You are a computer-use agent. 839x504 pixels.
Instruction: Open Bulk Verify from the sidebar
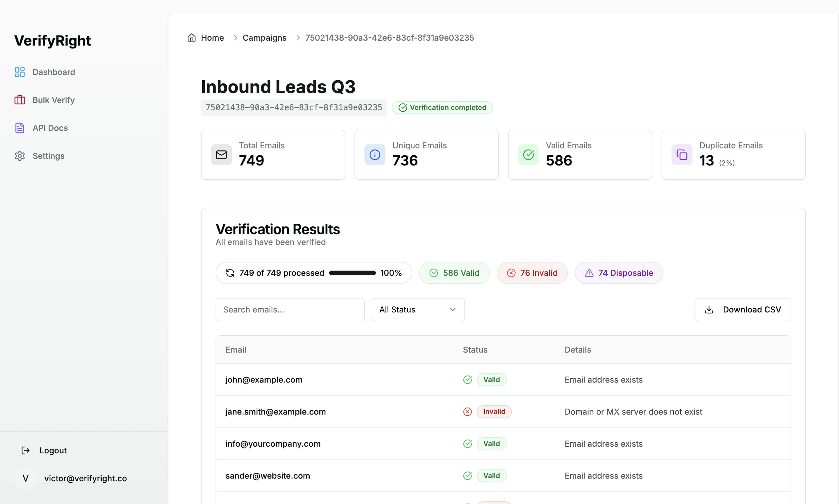click(x=54, y=100)
